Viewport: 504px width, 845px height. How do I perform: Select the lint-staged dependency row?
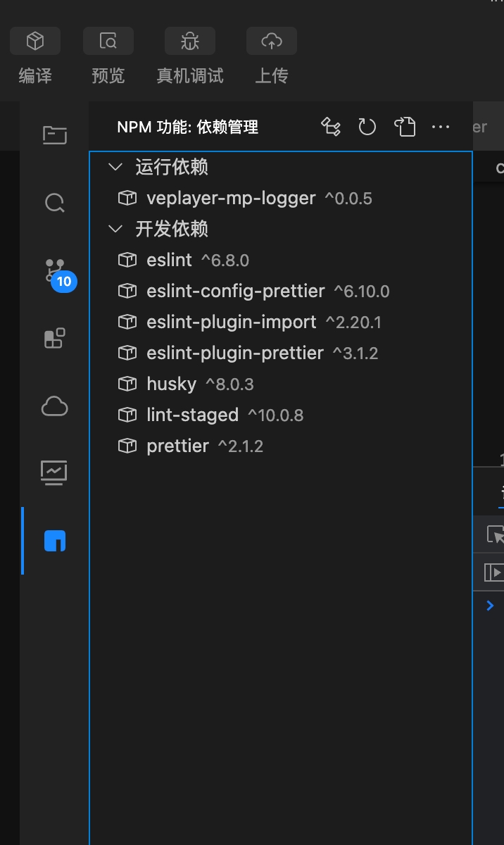[x=192, y=415]
